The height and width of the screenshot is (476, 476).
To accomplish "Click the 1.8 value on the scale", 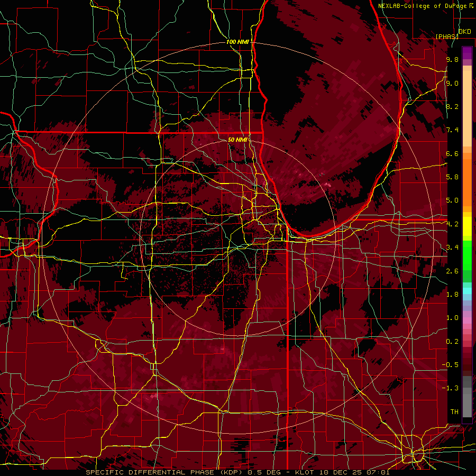I will [452, 295].
